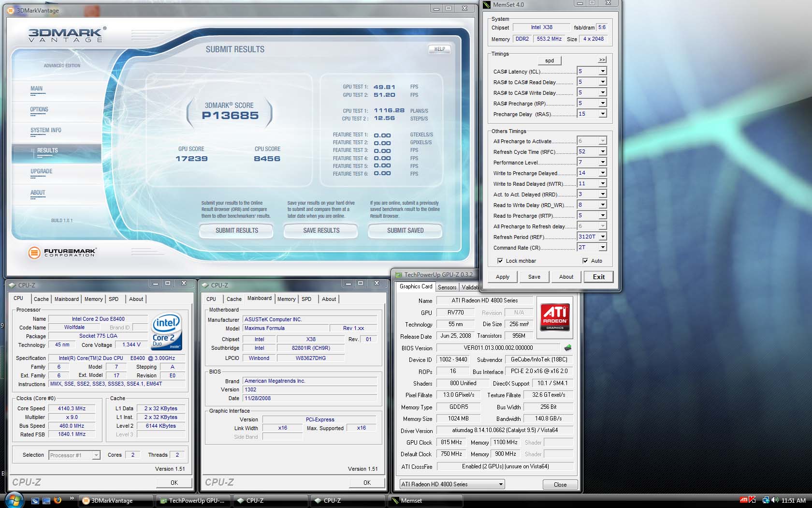Click the ATI Radeon logo in GPU-Z
The height and width of the screenshot is (508, 812).
pos(555,317)
